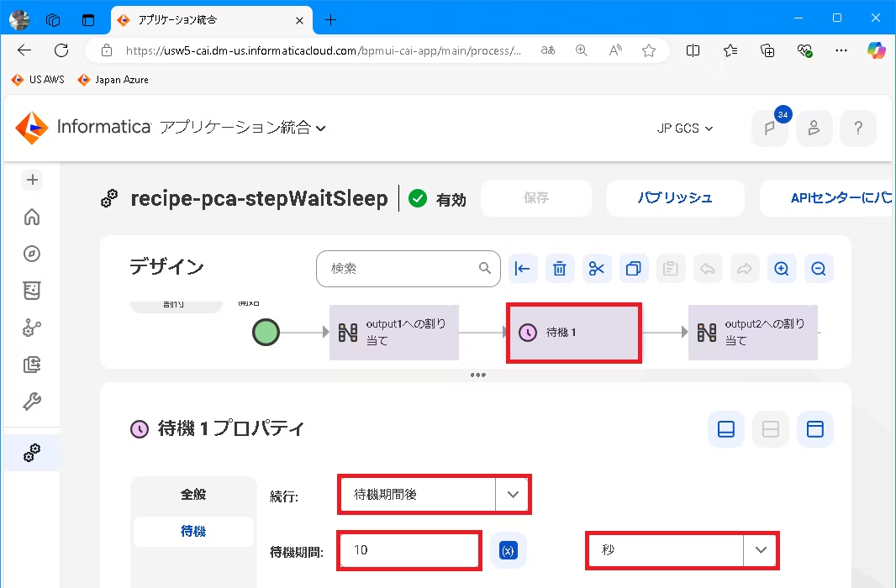Click the copy toolbar icon
Image resolution: width=896 pixels, height=588 pixels.
pos(634,268)
